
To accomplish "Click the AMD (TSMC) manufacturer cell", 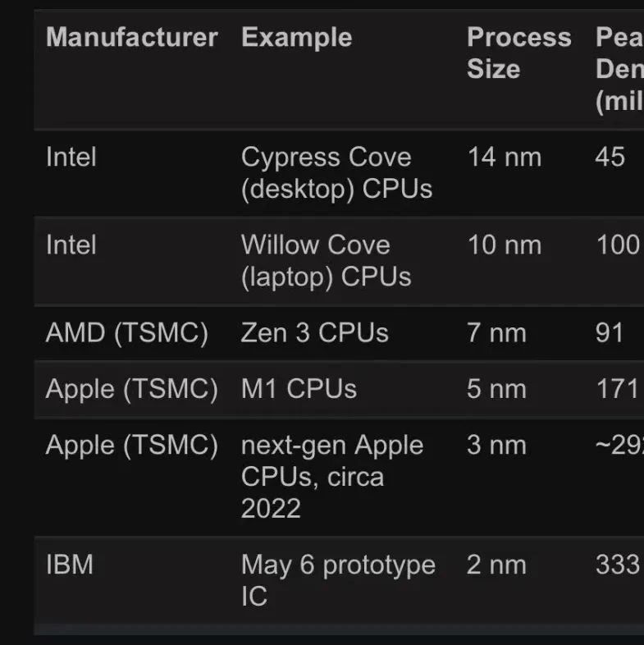I will coord(127,333).
